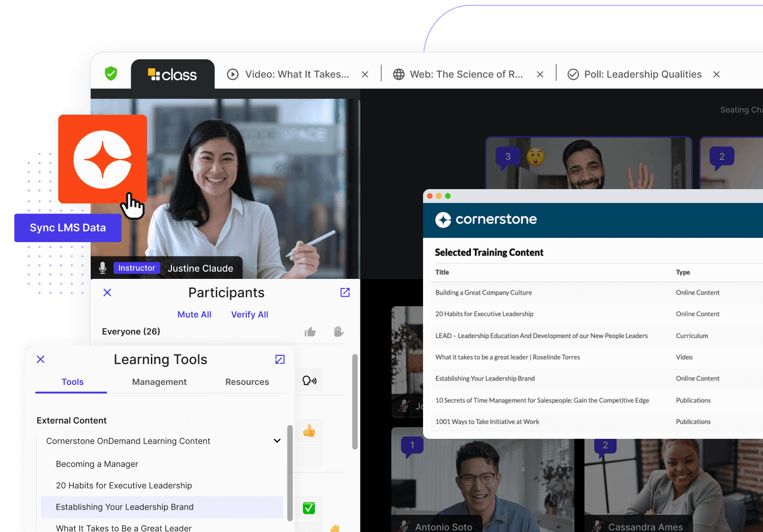Viewport: 763px width, 532px height.
Task: Click the green maximize dot in Cornerstone window
Action: point(448,196)
